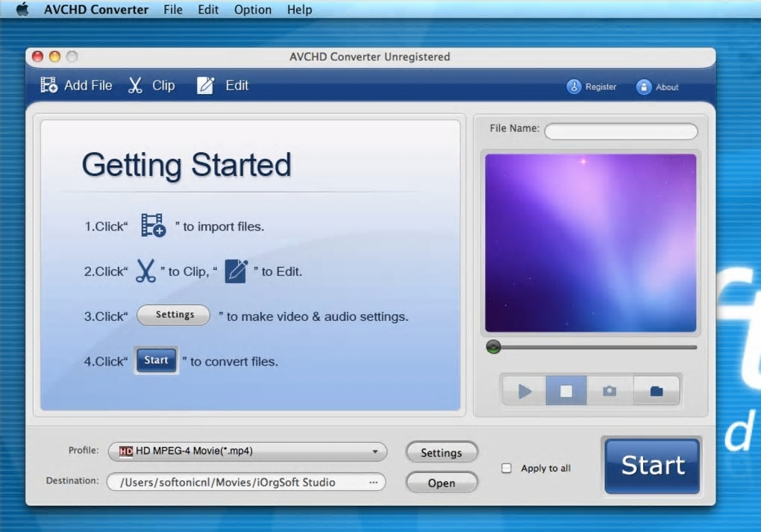Expand the Profile dropdown arrow
Screen dimensions: 761x532
point(375,451)
